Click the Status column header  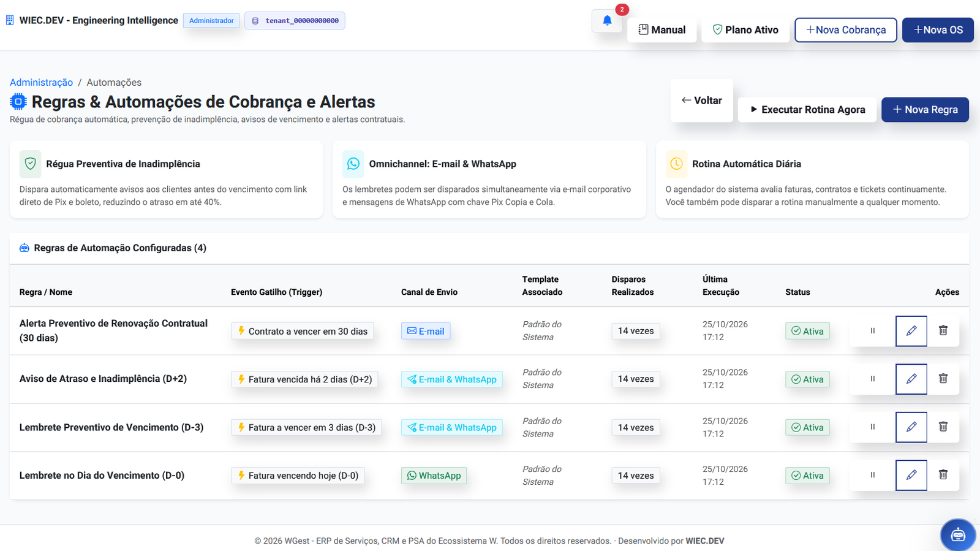point(797,292)
